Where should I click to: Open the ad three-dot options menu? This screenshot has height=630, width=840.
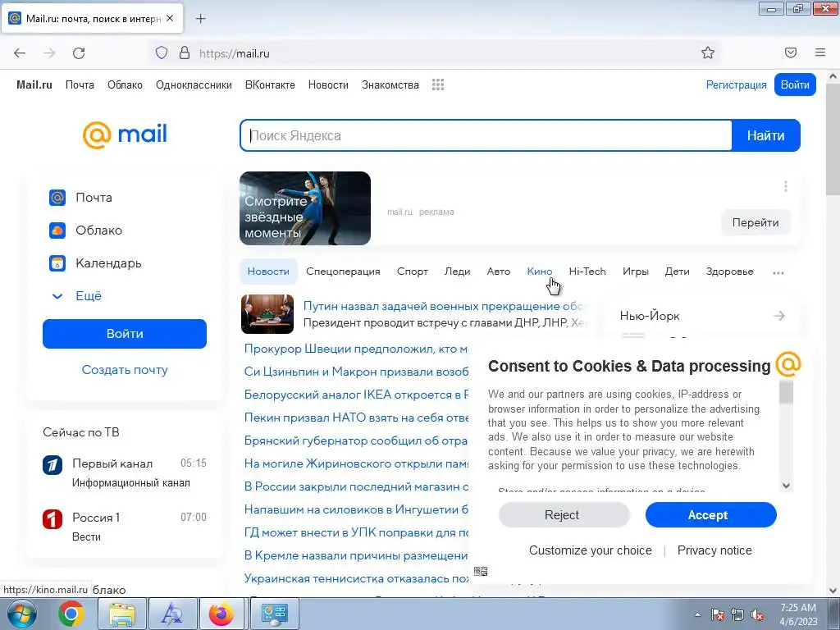click(x=785, y=186)
